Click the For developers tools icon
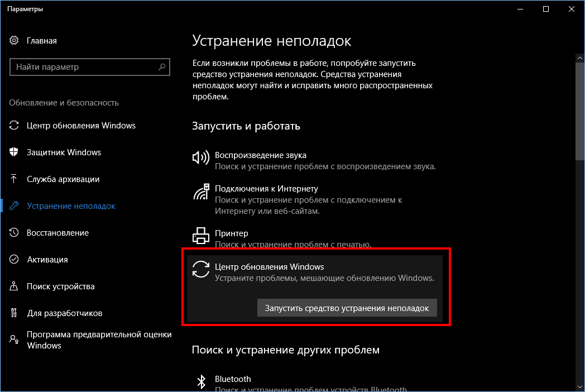This screenshot has width=585, height=392. (14, 313)
